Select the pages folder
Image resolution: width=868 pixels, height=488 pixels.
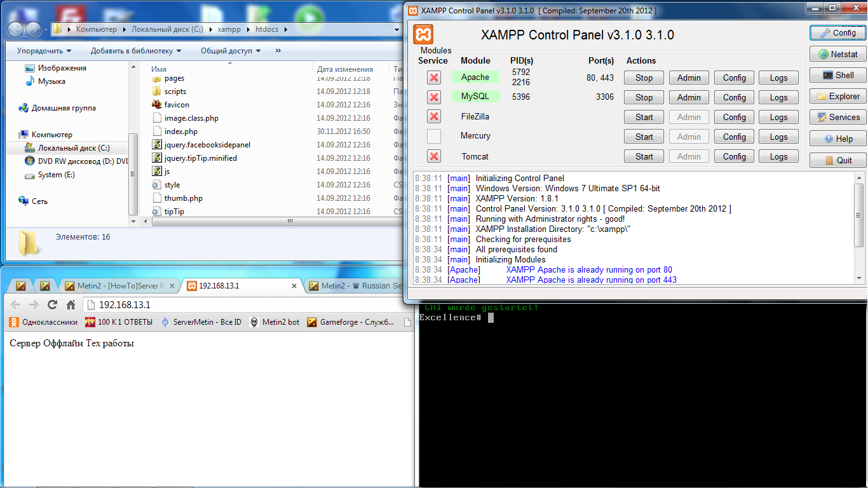(x=168, y=78)
